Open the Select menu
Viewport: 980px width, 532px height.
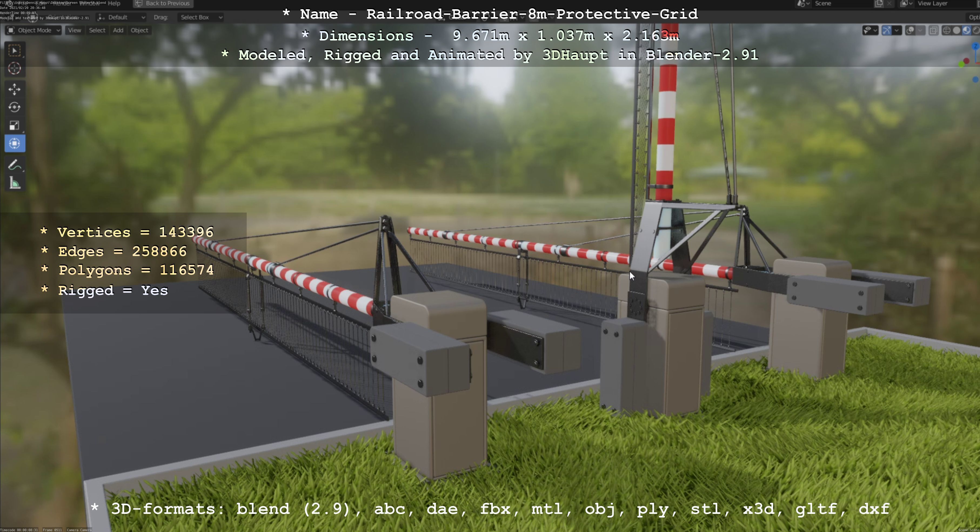point(97,31)
